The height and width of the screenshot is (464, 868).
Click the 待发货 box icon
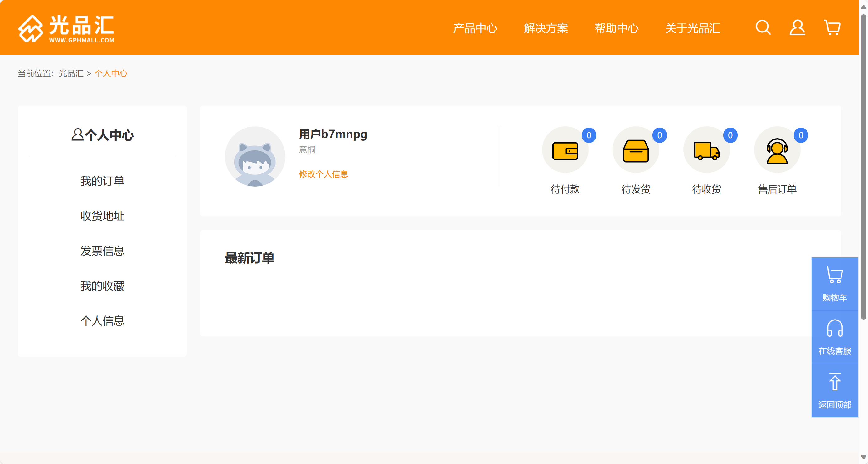(x=636, y=151)
